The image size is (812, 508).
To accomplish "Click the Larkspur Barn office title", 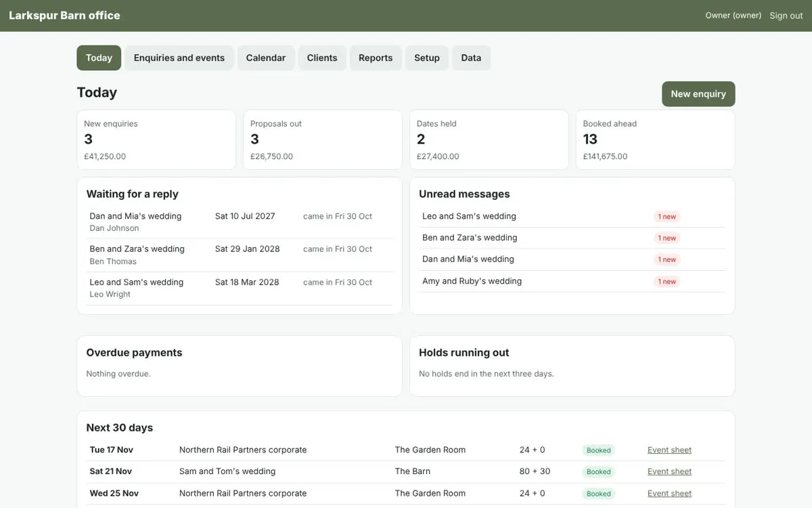I will point(64,16).
